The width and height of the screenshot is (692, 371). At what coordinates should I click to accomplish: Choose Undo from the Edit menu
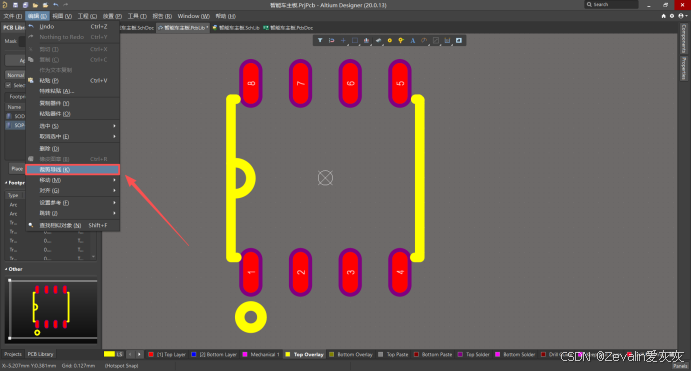[x=73, y=26]
